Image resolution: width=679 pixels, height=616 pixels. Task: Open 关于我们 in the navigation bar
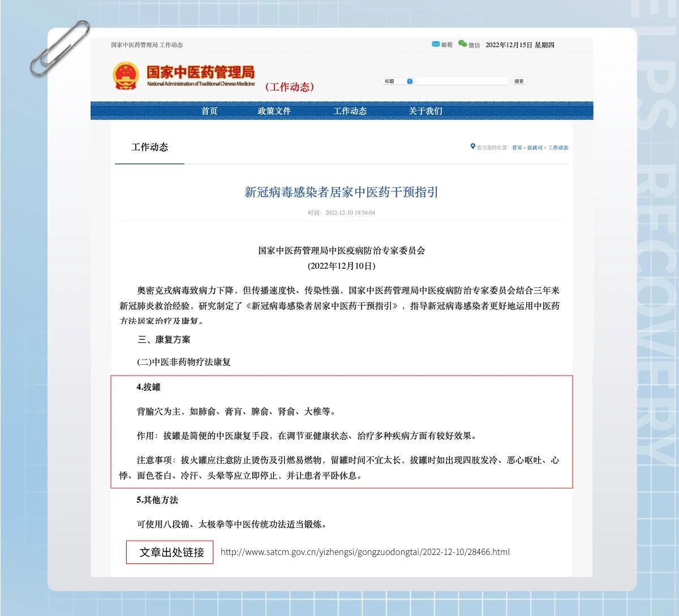point(426,111)
